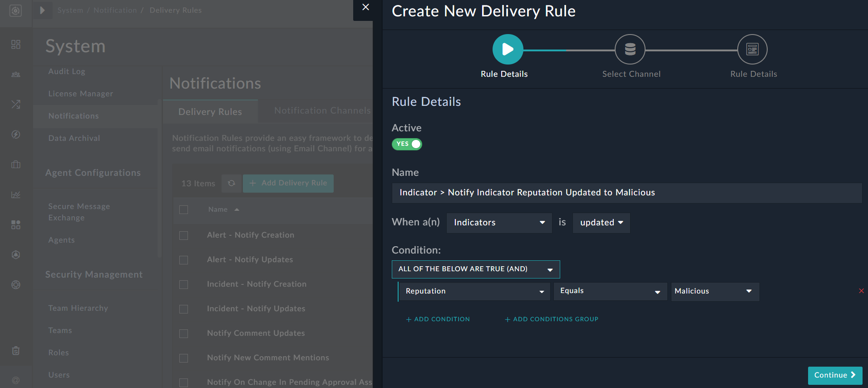Click the rule Name input field
The image size is (868, 388).
627,193
